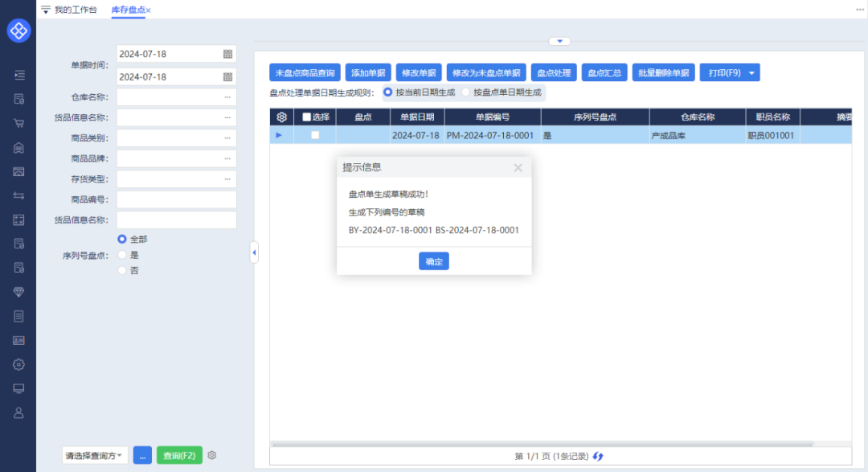Click the shopping cart icon in sidebar
This screenshot has width=868, height=472.
[x=18, y=123]
